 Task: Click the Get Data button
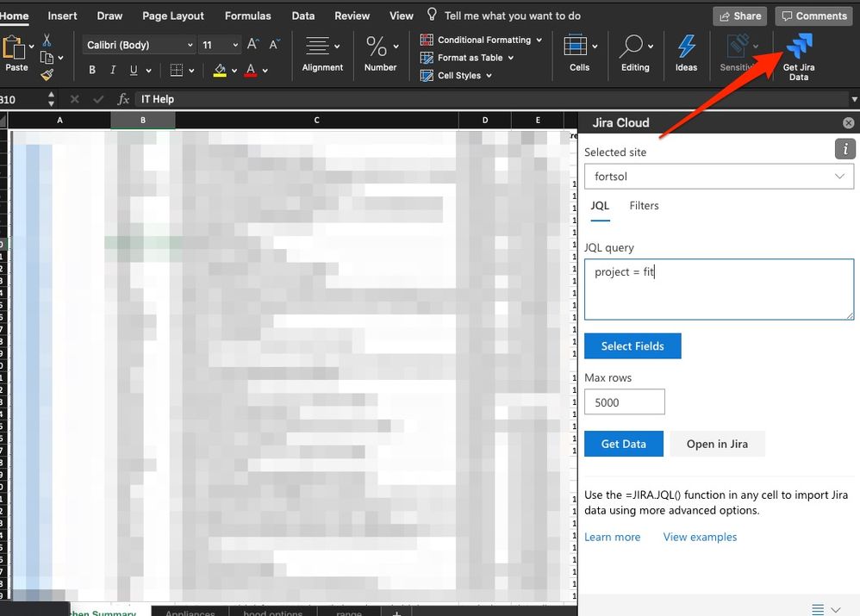point(624,444)
